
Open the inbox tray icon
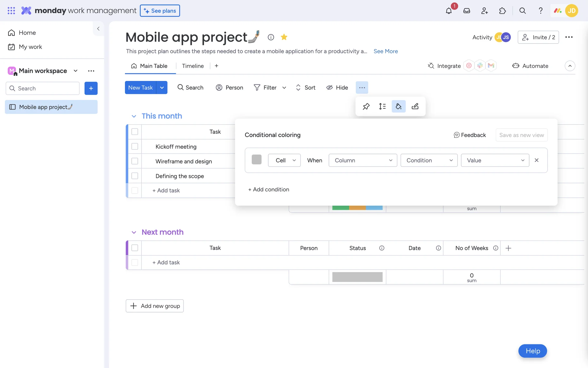tap(466, 11)
